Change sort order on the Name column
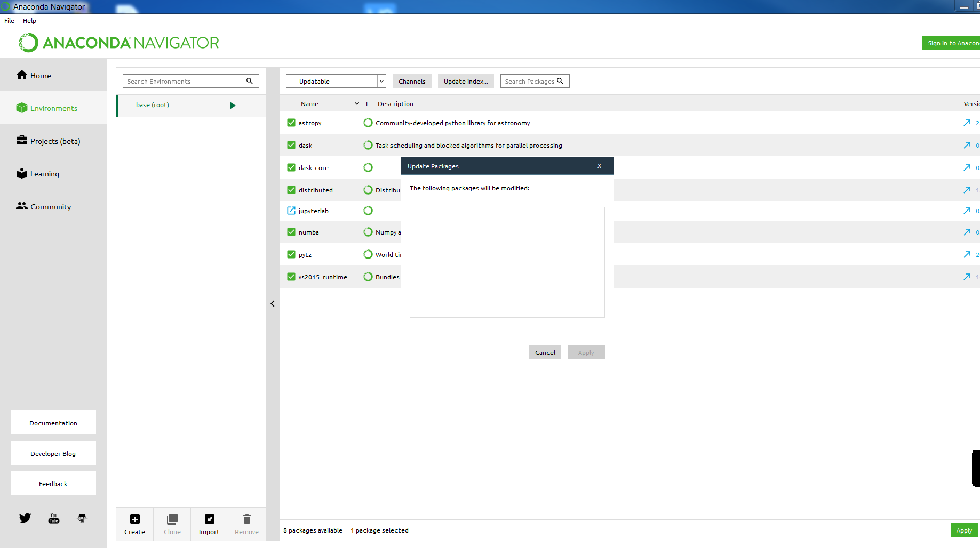 (357, 103)
